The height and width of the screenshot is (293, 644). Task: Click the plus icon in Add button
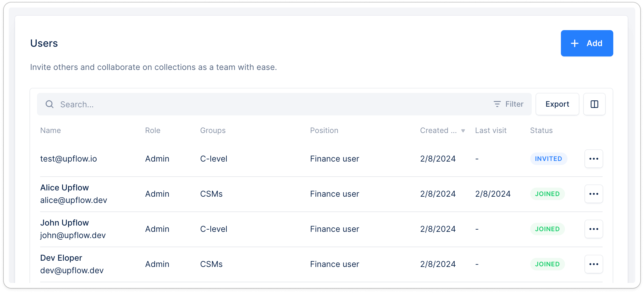574,43
